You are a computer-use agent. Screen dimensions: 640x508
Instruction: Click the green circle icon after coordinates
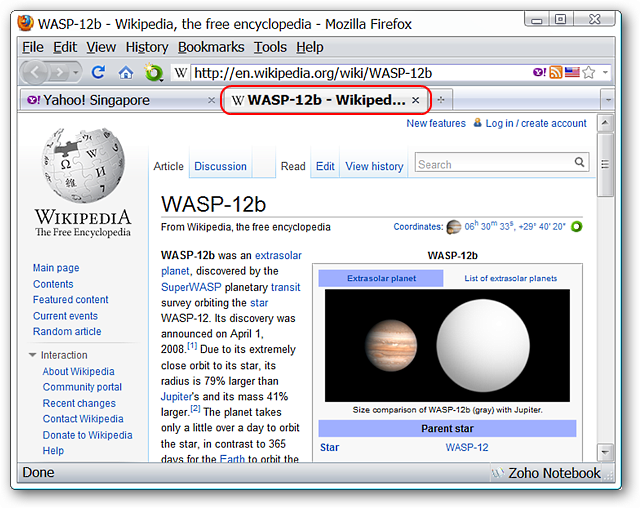pyautogui.click(x=576, y=226)
